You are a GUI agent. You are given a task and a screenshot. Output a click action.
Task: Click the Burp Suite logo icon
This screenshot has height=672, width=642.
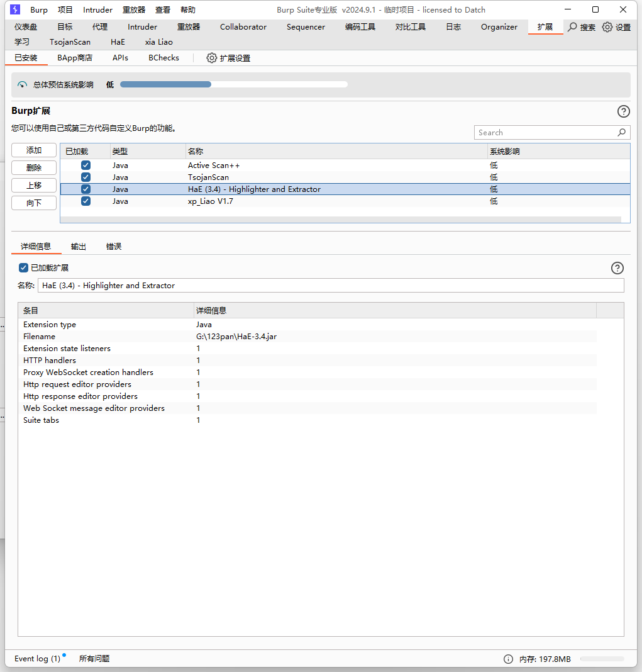15,9
